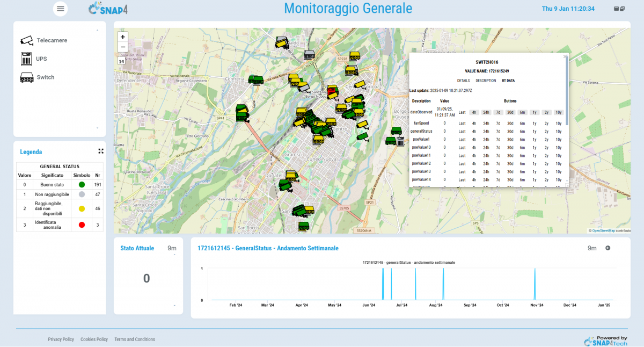Click the Switch device icon
The height and width of the screenshot is (347, 644).
coord(26,77)
